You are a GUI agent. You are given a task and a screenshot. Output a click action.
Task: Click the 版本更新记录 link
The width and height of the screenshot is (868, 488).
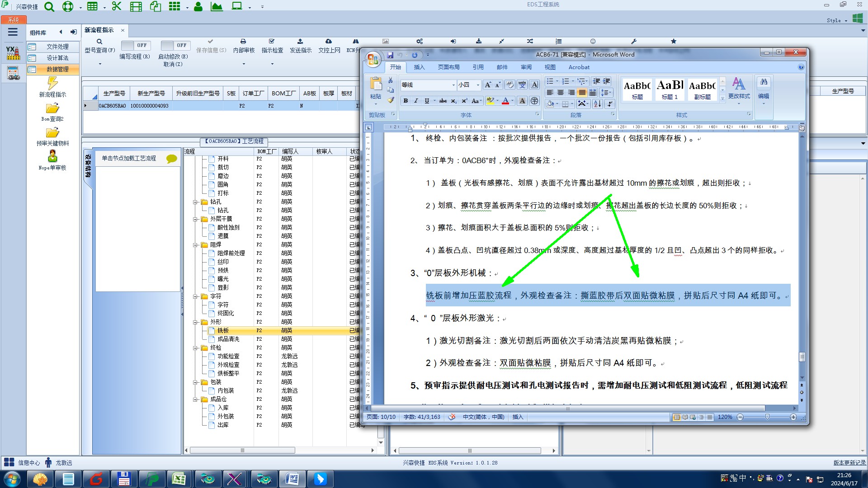pyautogui.click(x=849, y=463)
